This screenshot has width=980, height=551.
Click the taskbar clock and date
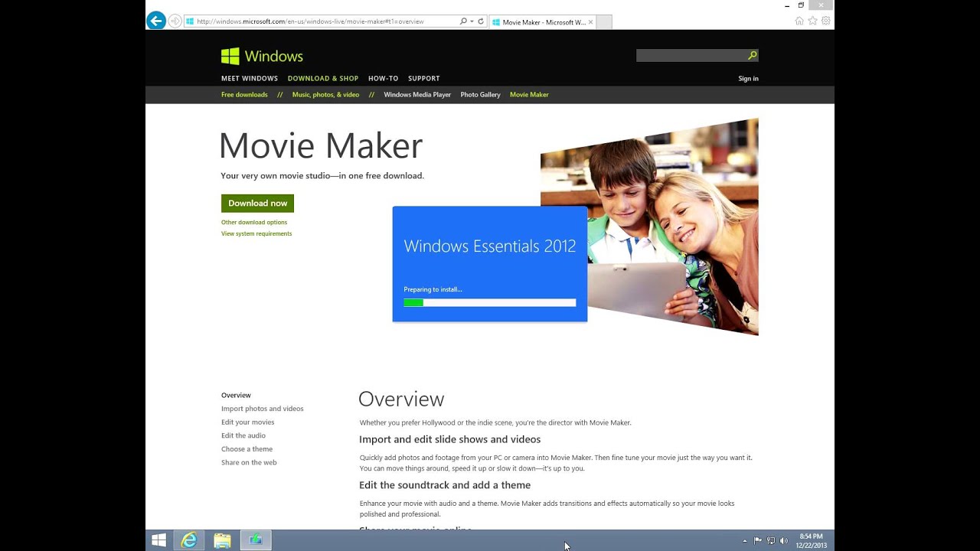pyautogui.click(x=812, y=541)
